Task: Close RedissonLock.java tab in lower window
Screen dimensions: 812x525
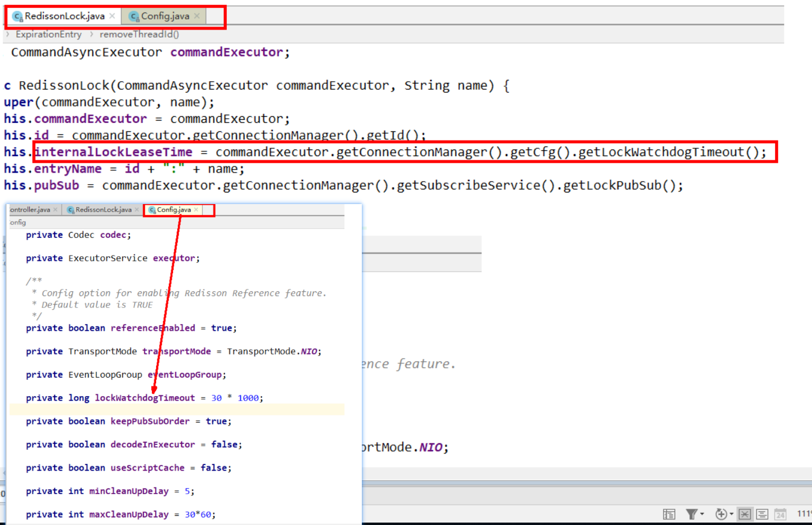Action: (136, 210)
